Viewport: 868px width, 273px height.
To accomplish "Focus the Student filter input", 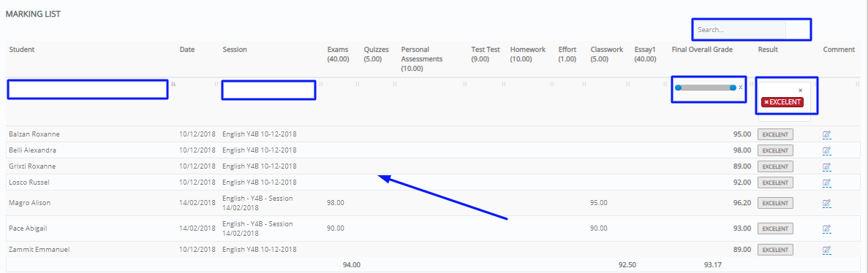I will point(88,90).
